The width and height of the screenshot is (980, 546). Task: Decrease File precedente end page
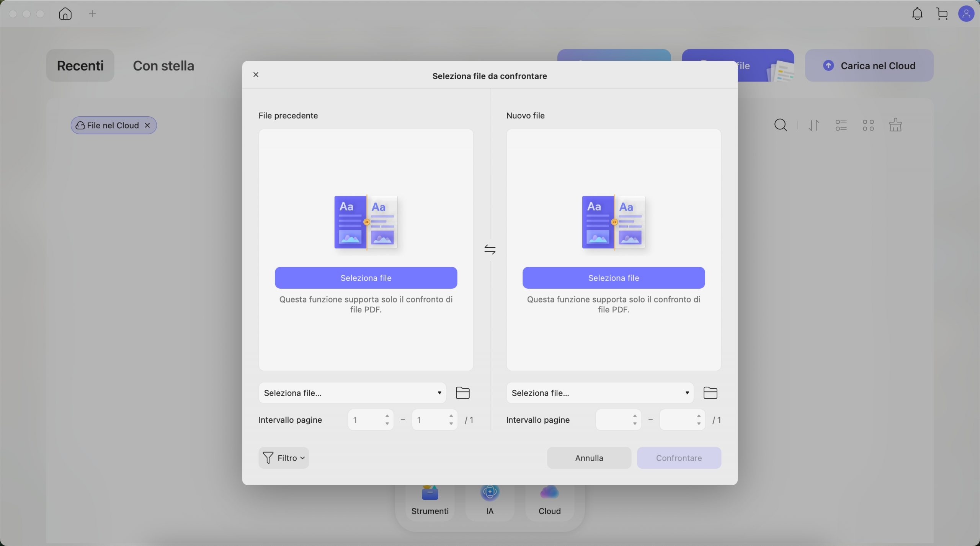coord(451,424)
